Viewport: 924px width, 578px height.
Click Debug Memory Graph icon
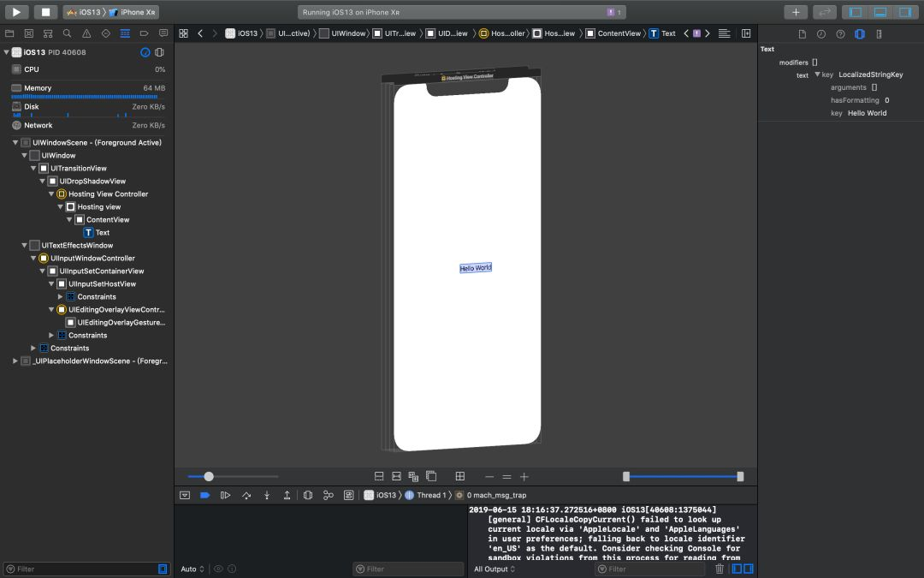pyautogui.click(x=328, y=495)
